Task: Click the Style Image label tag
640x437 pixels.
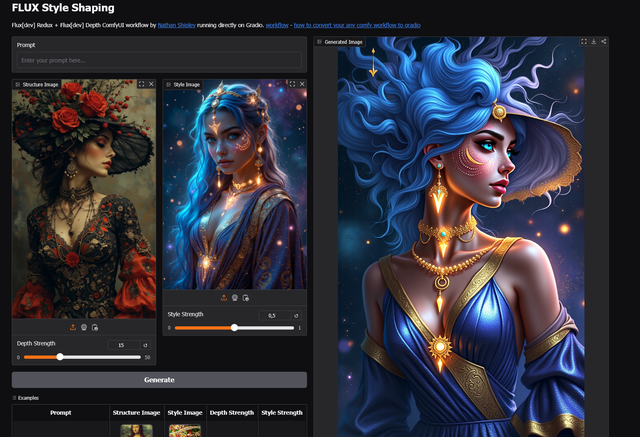Action: (183, 84)
